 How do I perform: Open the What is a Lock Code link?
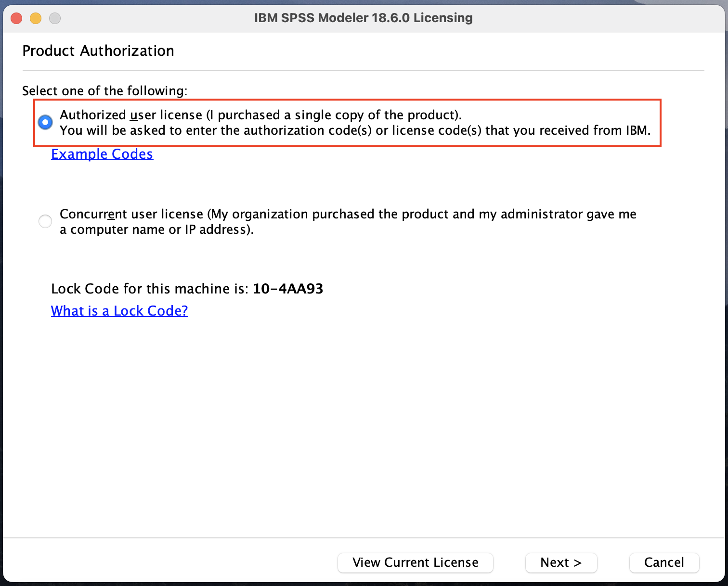(119, 311)
